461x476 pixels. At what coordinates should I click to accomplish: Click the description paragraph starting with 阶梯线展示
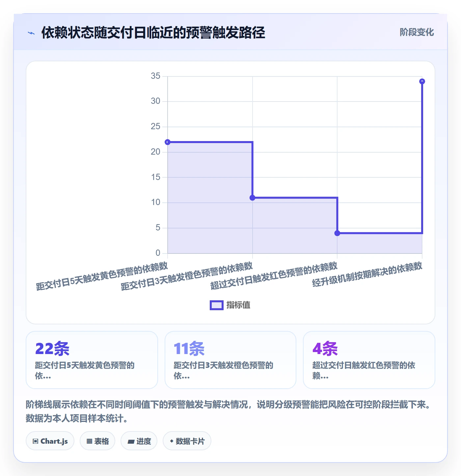[x=228, y=411]
